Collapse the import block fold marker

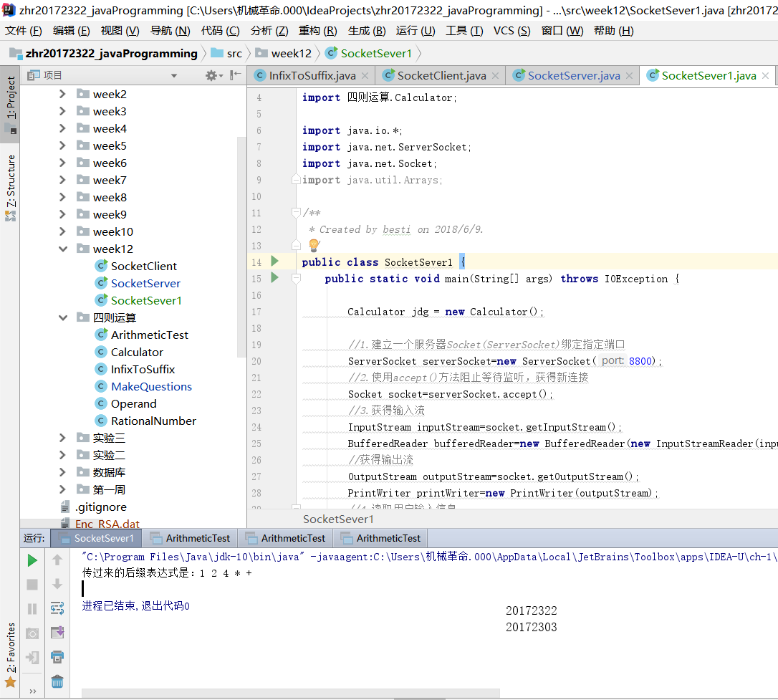[x=296, y=179]
